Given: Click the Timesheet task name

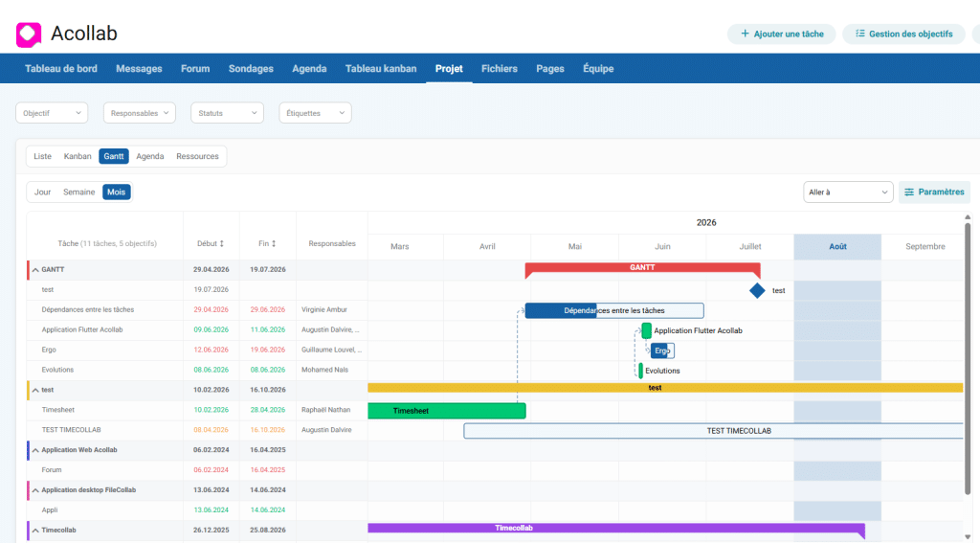Looking at the screenshot, I should coord(58,410).
